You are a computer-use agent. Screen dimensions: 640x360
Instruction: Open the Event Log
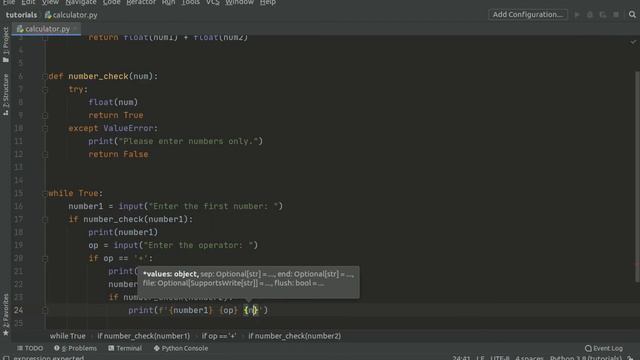pyautogui.click(x=604, y=348)
